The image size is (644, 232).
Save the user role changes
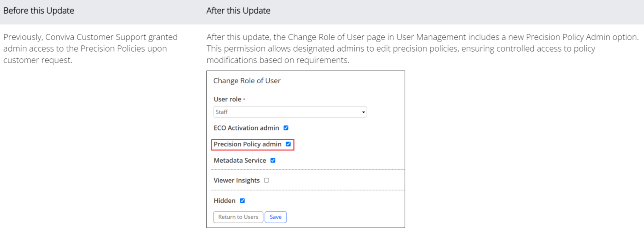coord(275,217)
